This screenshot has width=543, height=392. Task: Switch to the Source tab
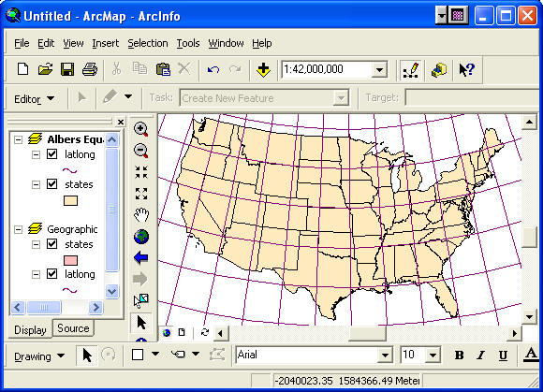[x=73, y=328]
